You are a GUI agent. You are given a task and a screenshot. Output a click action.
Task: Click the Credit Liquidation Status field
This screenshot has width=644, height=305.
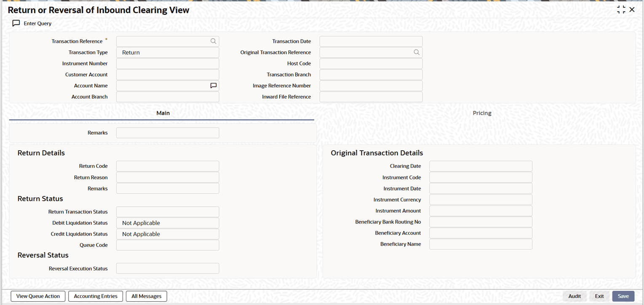[168, 234]
